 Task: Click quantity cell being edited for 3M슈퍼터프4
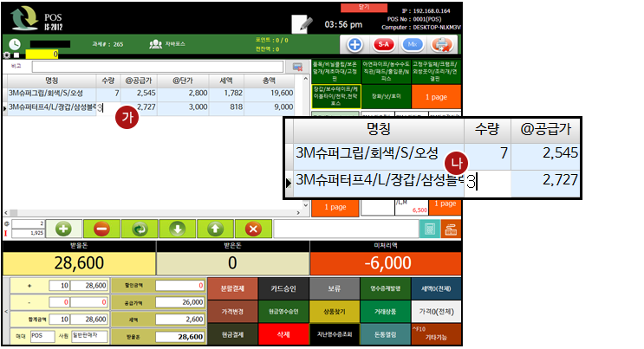point(108,107)
